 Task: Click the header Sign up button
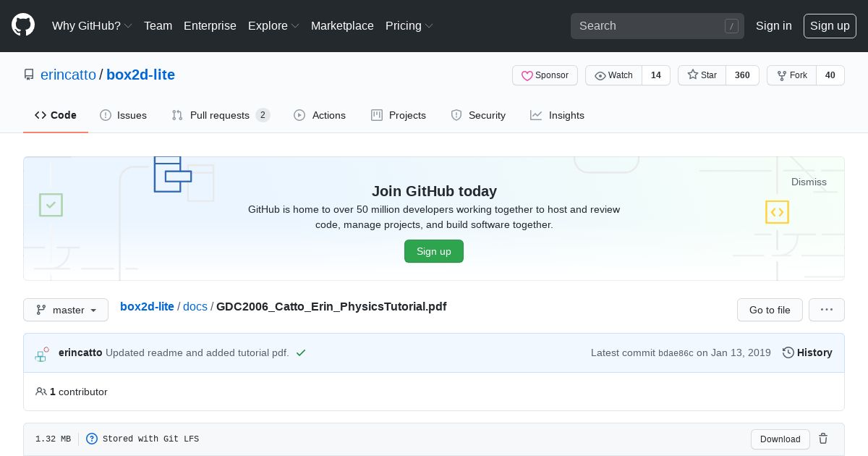pos(830,25)
